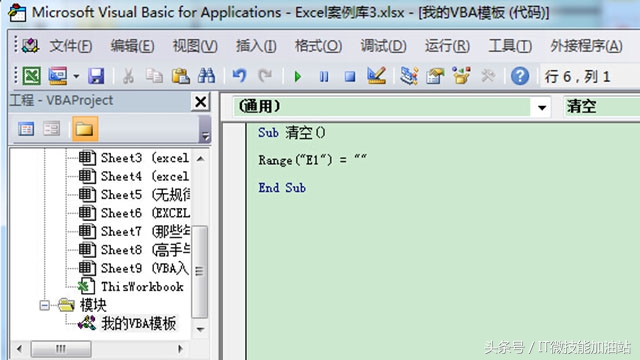Close the 工程 - VBAProject panel
The image size is (640, 360).
200,101
